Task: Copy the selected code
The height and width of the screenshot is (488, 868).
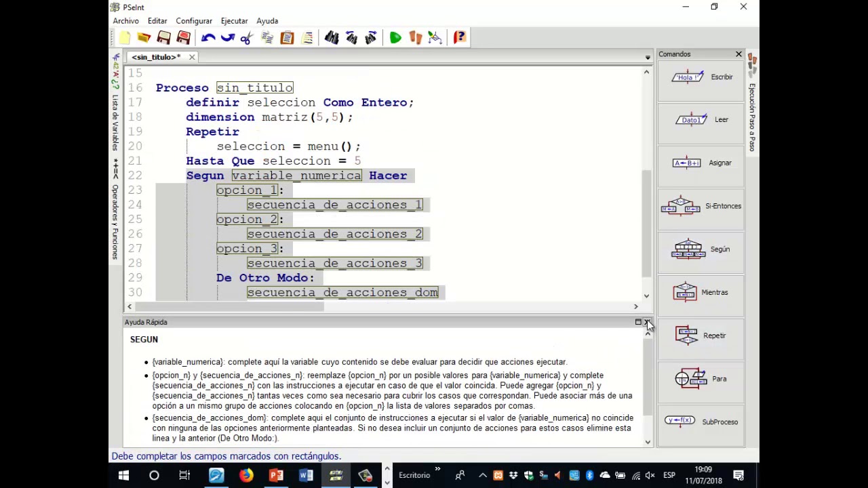Action: point(267,37)
